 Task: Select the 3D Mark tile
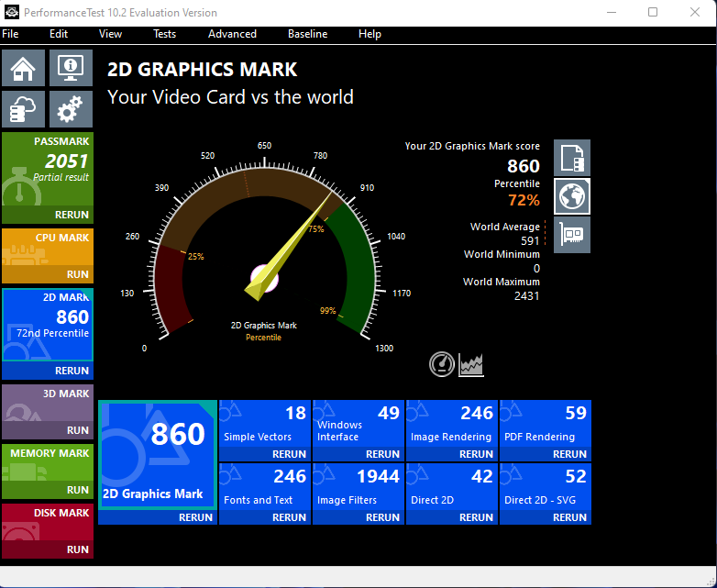click(x=48, y=403)
